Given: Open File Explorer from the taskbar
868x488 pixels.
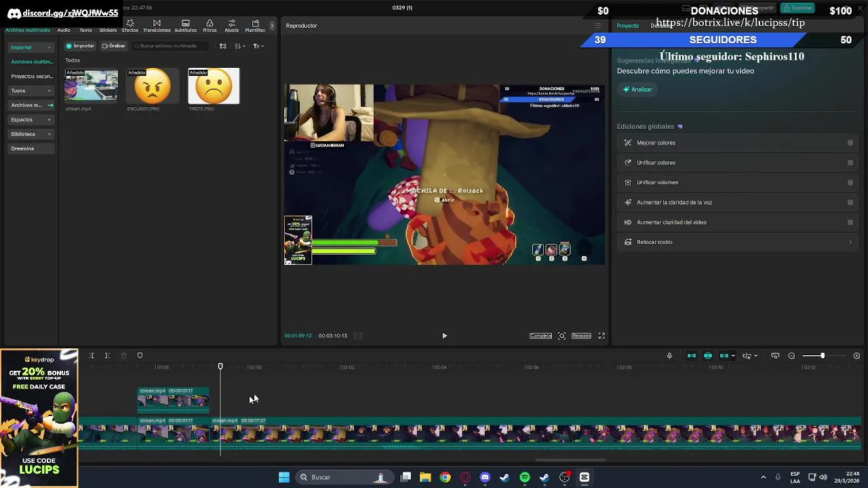Looking at the screenshot, I should tap(425, 477).
